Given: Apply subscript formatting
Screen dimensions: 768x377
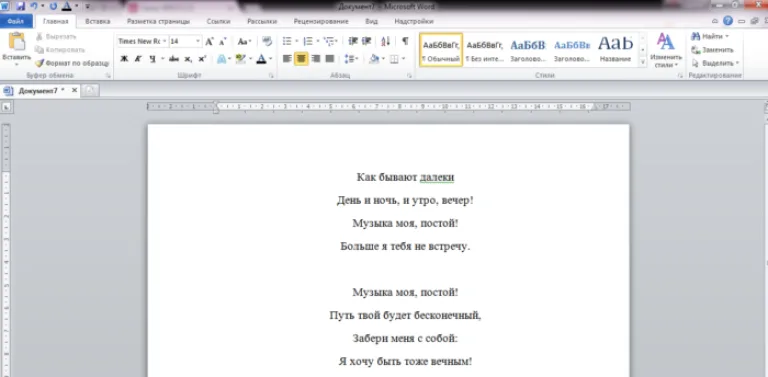Looking at the screenshot, I should 188,59.
